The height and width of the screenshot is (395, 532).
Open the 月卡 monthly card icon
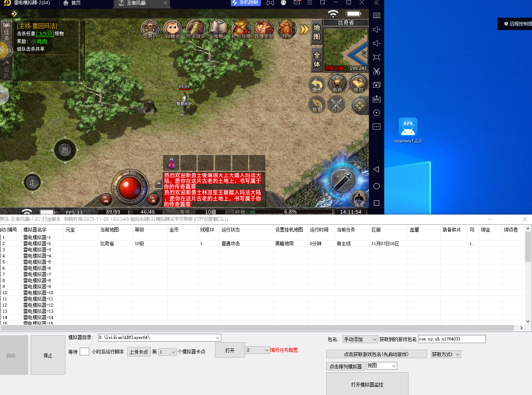(x=287, y=29)
